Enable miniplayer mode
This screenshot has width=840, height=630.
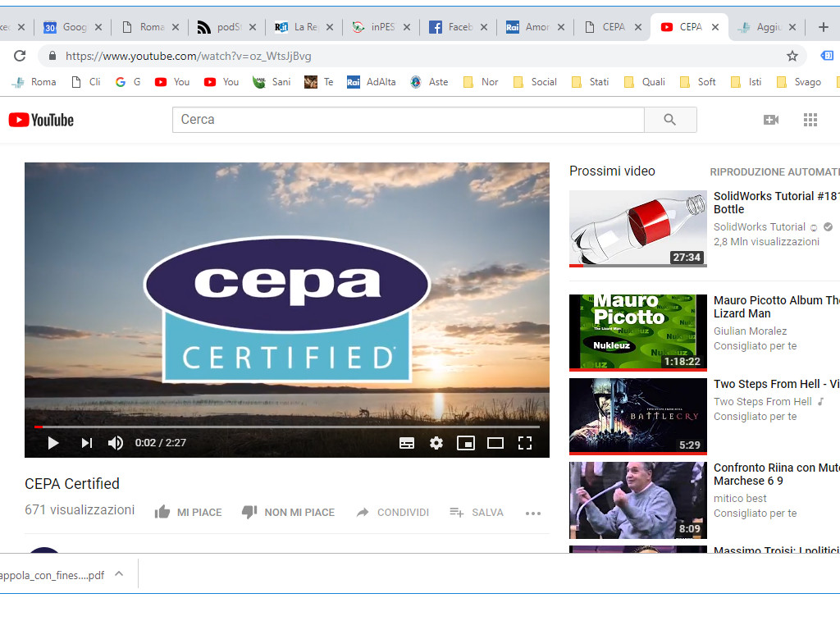466,443
